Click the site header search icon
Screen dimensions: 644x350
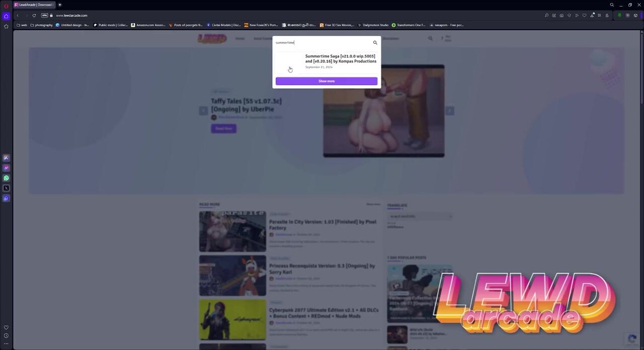pyautogui.click(x=430, y=38)
